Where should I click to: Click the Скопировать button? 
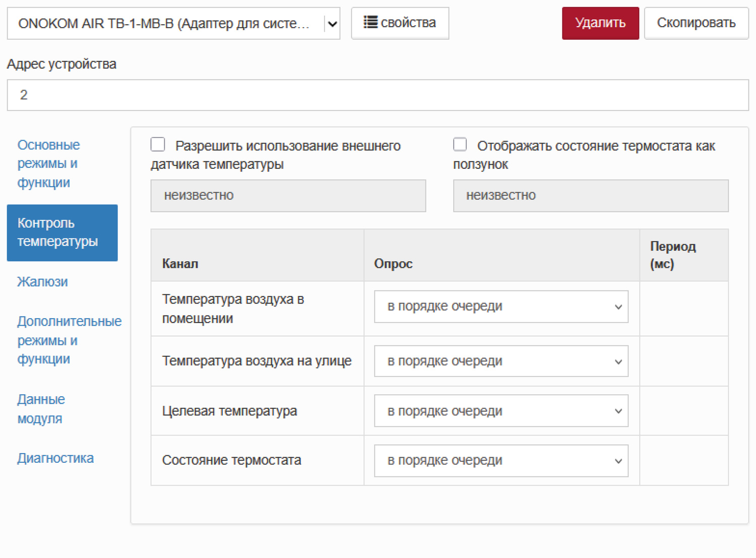coord(696,23)
